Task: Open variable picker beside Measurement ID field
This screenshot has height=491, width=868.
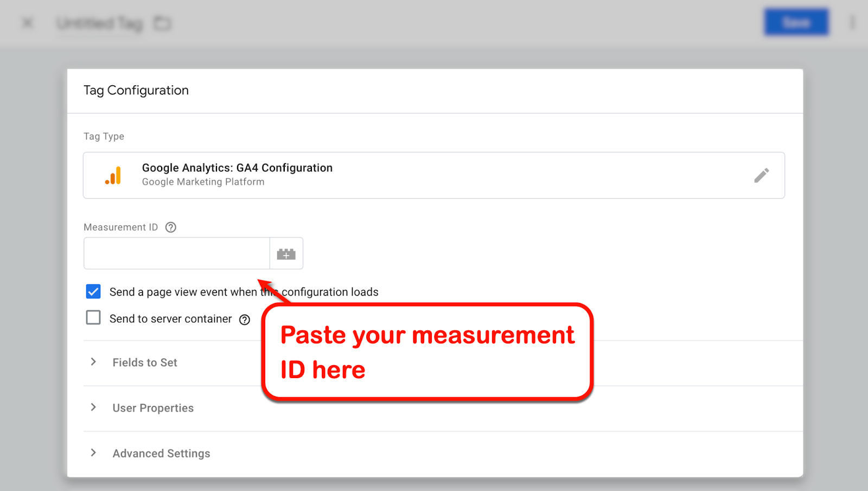Action: coord(286,253)
